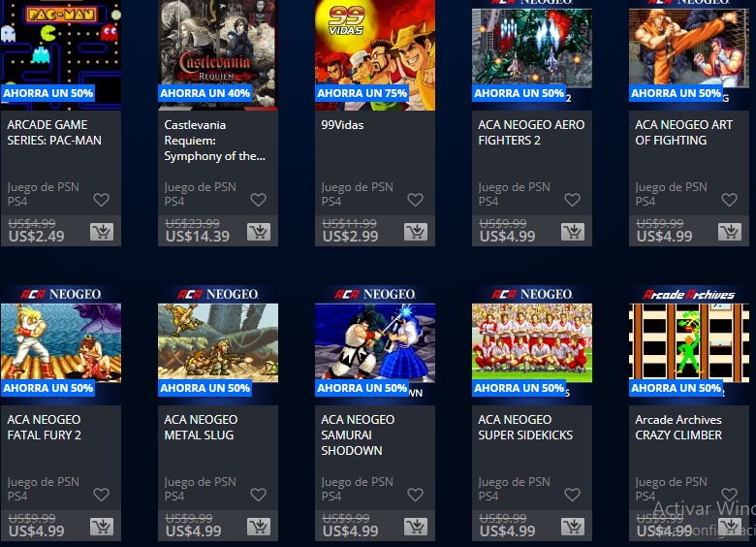Toggle wishlist heart for SUPER SIDEKICKS

572,495
